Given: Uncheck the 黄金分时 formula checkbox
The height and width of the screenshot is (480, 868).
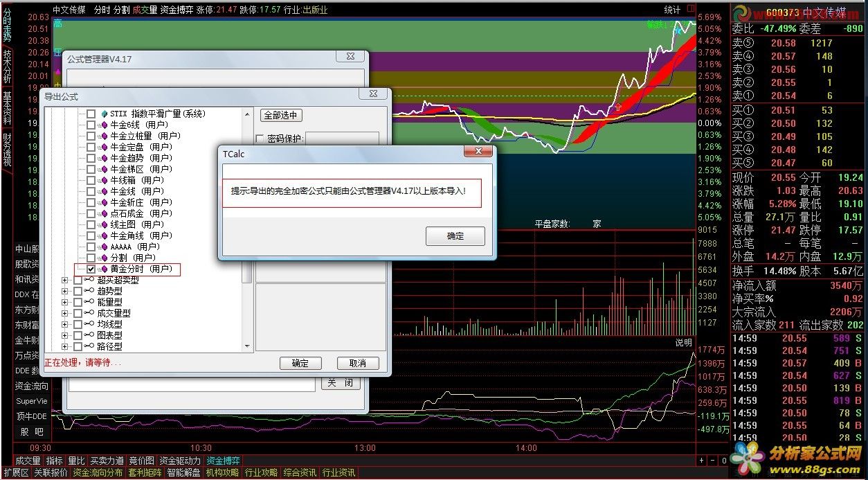Looking at the screenshot, I should [91, 269].
